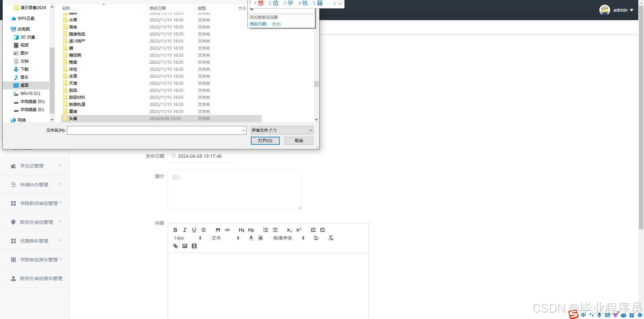Insert a code block in the editor
Image resolution: width=644 pixels, height=319 pixels.
[227, 230]
